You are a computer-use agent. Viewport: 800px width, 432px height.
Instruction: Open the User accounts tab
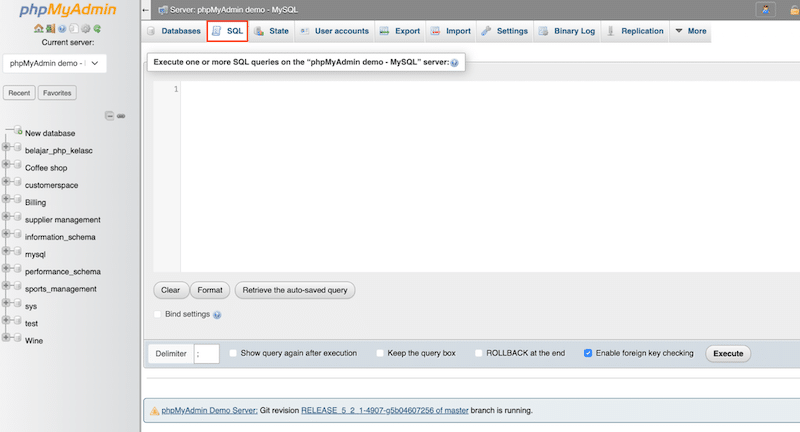tap(334, 31)
